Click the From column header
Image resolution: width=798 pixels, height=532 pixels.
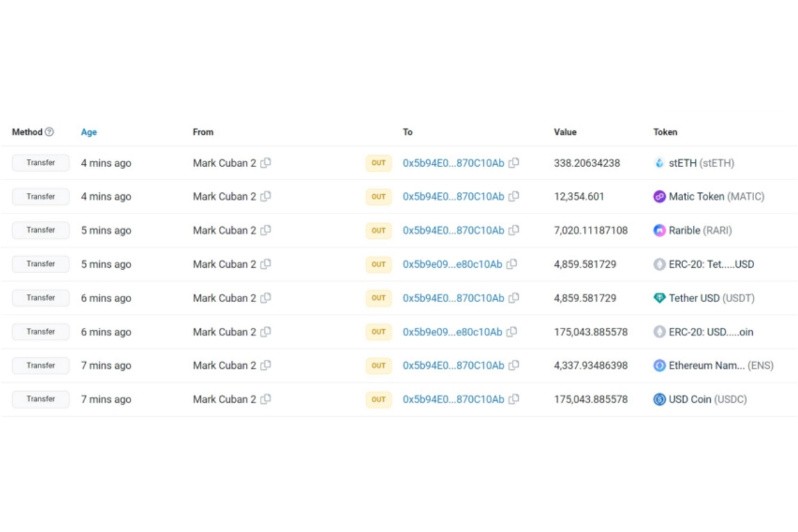click(203, 132)
